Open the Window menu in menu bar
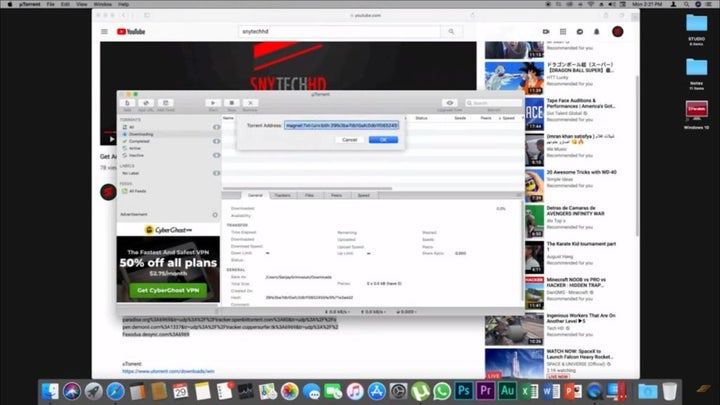Image resolution: width=720 pixels, height=405 pixels. [101, 4]
